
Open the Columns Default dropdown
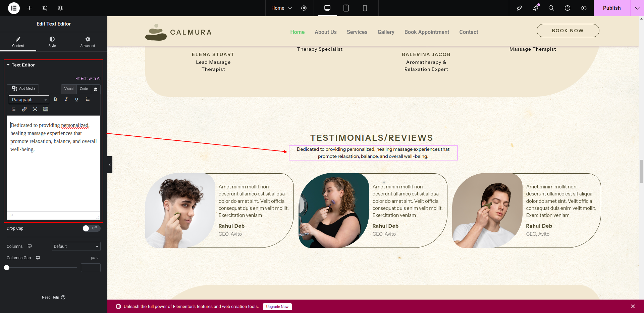point(76,246)
